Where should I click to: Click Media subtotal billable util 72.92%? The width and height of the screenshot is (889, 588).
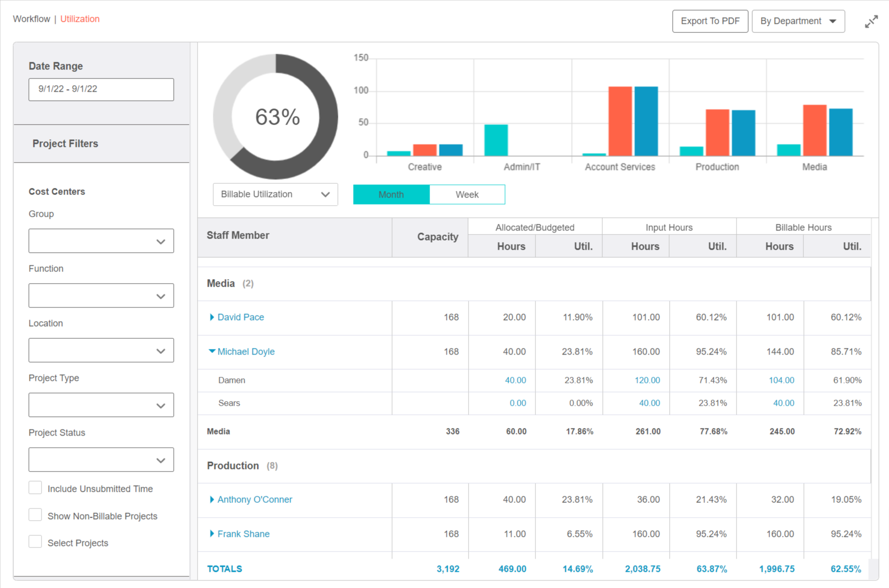847,432
